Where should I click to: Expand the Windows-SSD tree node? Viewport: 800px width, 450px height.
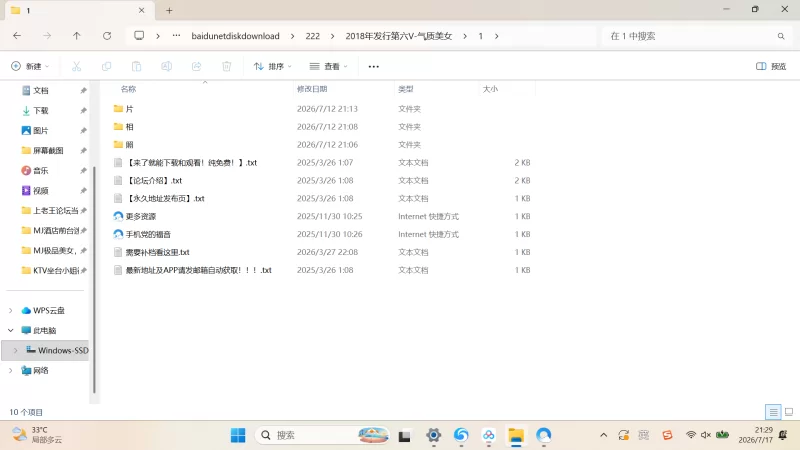point(15,350)
